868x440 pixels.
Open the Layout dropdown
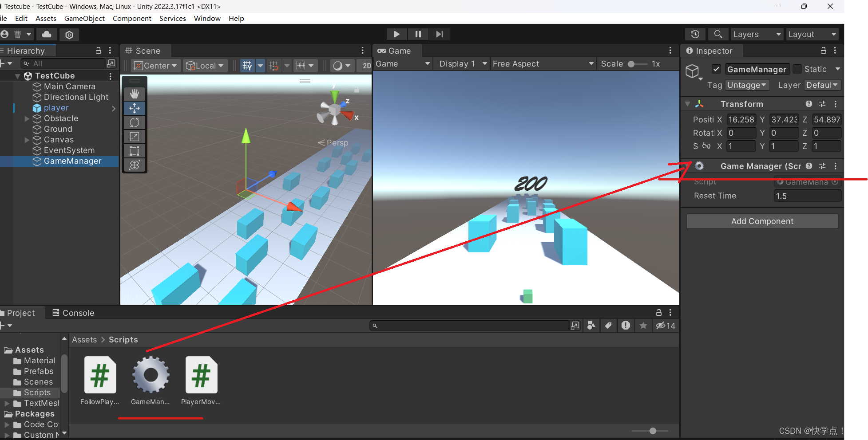pos(812,34)
